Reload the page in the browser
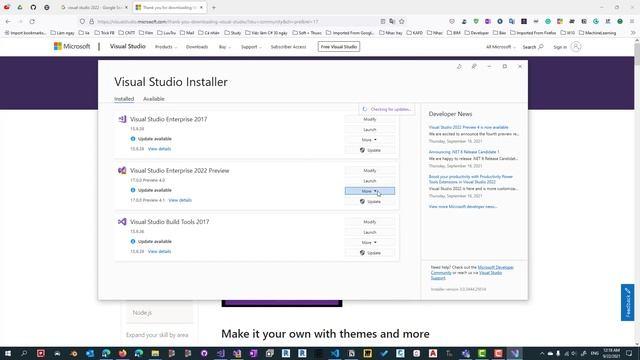 click(x=32, y=22)
